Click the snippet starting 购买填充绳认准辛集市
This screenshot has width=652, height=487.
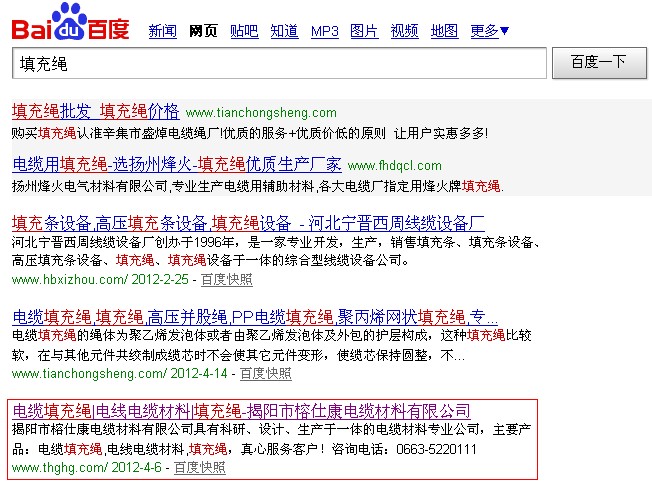pos(249,133)
